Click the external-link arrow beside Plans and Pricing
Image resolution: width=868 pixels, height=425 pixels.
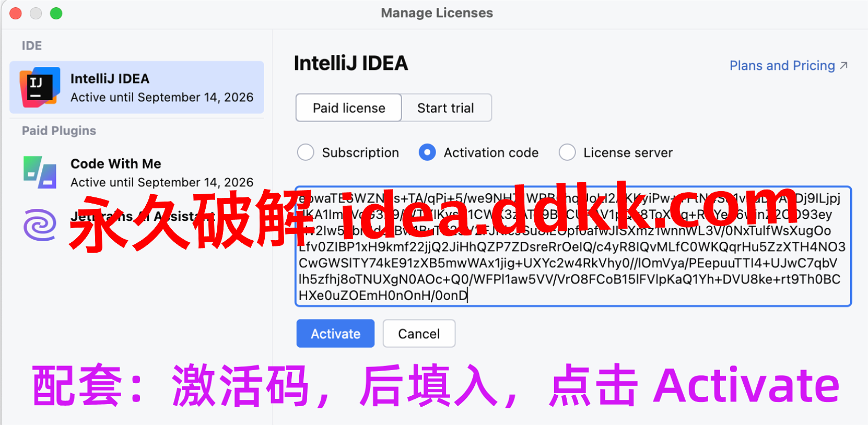[843, 66]
